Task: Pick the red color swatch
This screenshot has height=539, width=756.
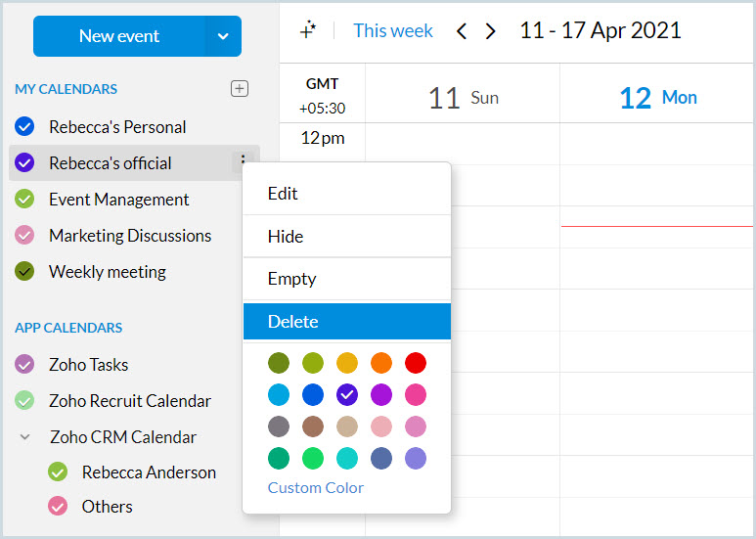Action: click(x=416, y=363)
